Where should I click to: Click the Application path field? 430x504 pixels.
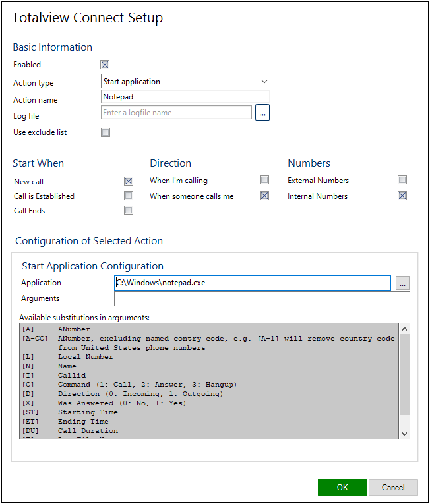(253, 283)
